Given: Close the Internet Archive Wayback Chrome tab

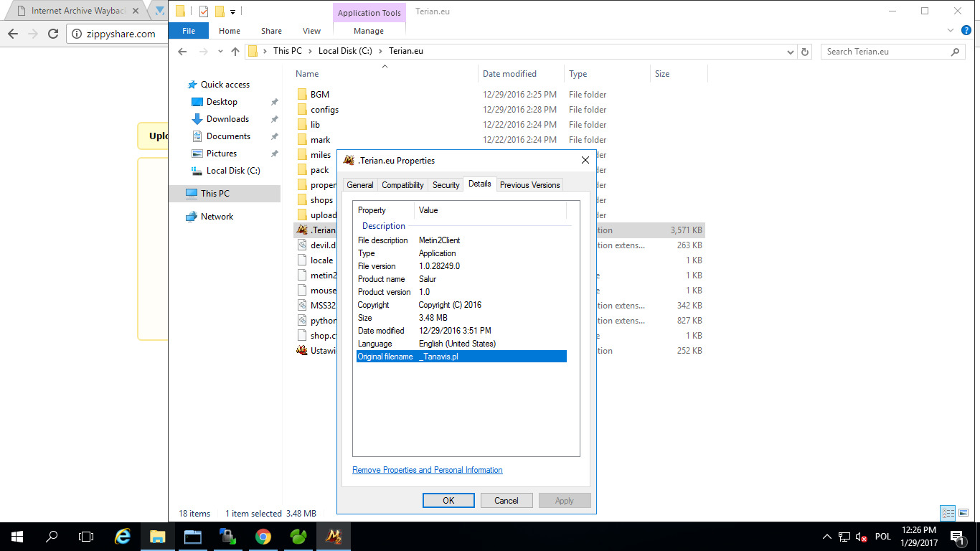Looking at the screenshot, I should [136, 11].
